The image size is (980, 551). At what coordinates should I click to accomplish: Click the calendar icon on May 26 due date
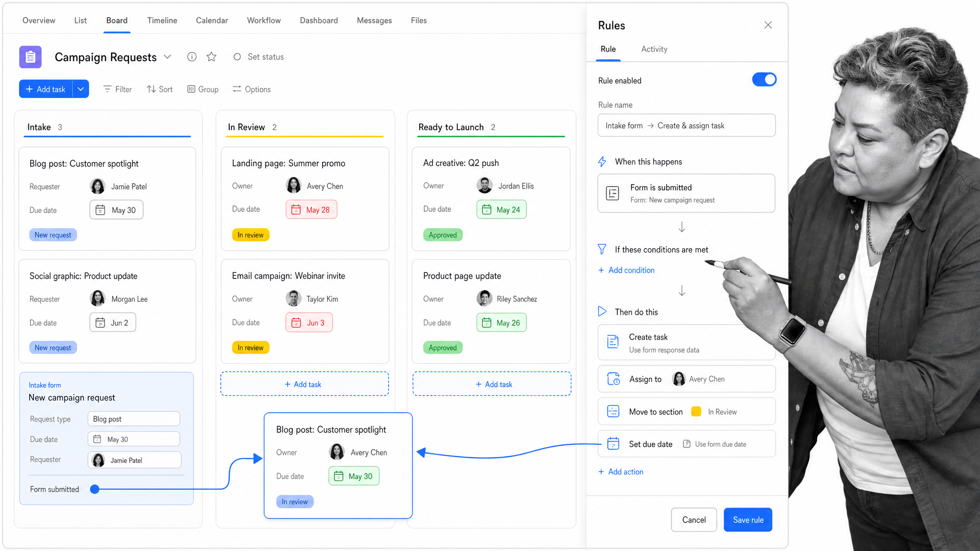click(x=487, y=322)
